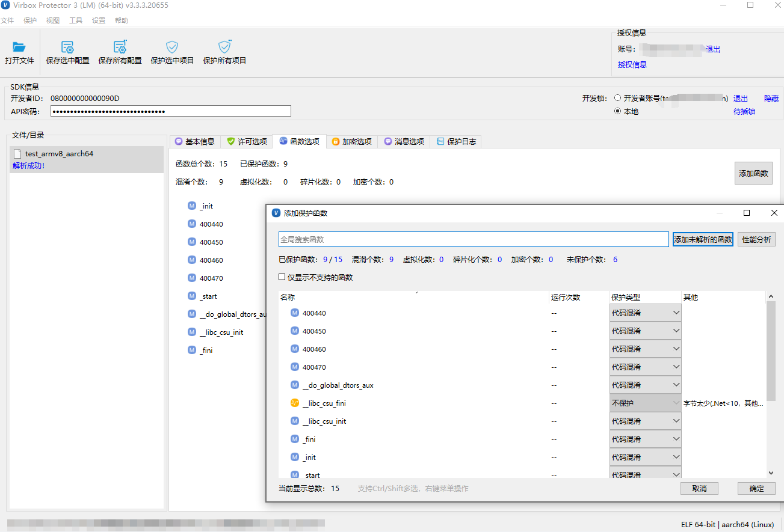Image resolution: width=784 pixels, height=532 pixels.
Task: Enable the 仅显示不支持的函数 checkbox
Action: tap(282, 277)
